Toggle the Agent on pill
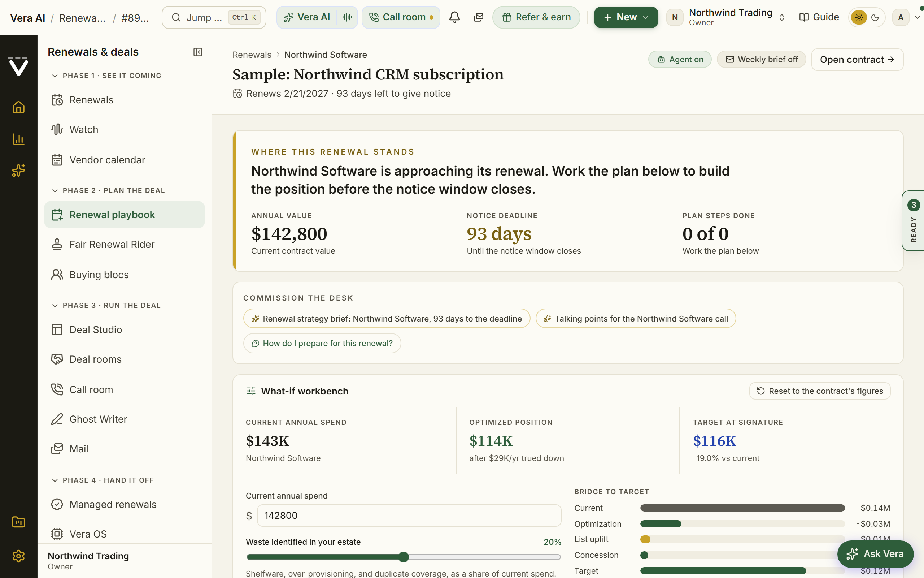 pyautogui.click(x=680, y=59)
